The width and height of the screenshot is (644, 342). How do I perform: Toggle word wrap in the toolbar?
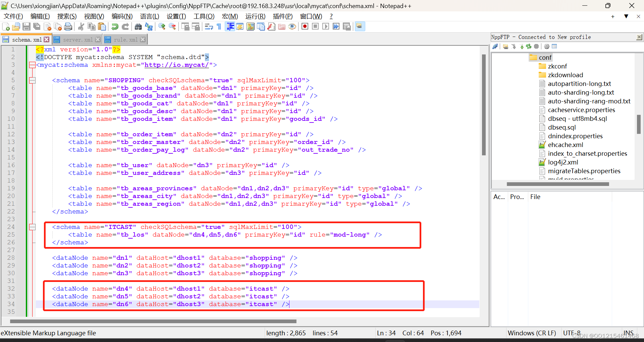[x=209, y=27]
